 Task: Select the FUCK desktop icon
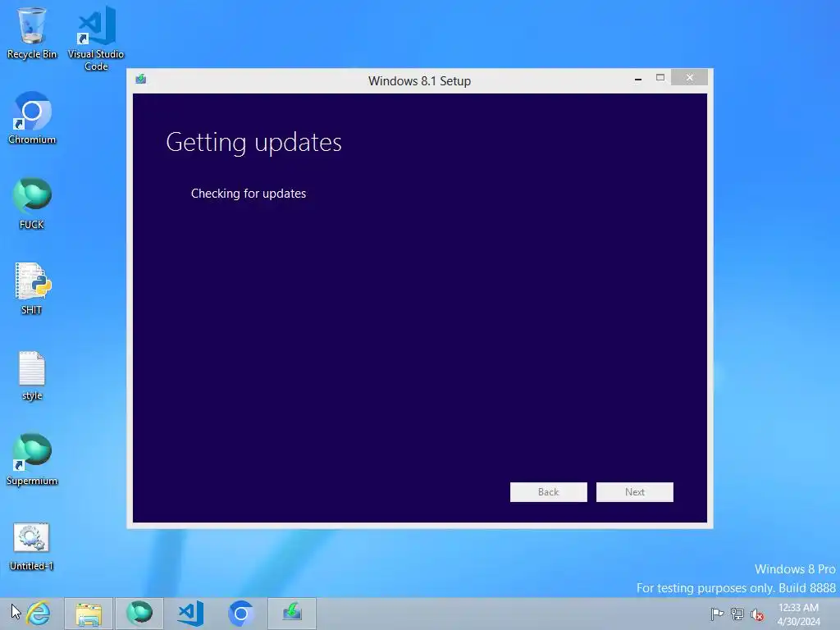coord(32,203)
